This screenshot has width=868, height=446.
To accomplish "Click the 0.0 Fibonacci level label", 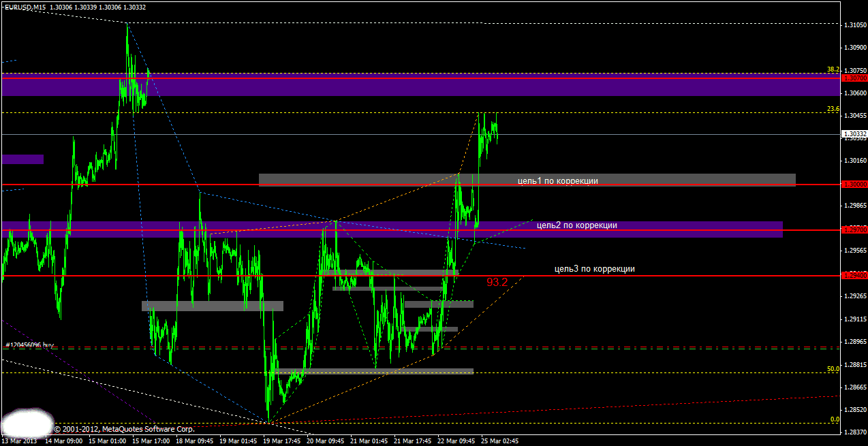I will (834, 420).
